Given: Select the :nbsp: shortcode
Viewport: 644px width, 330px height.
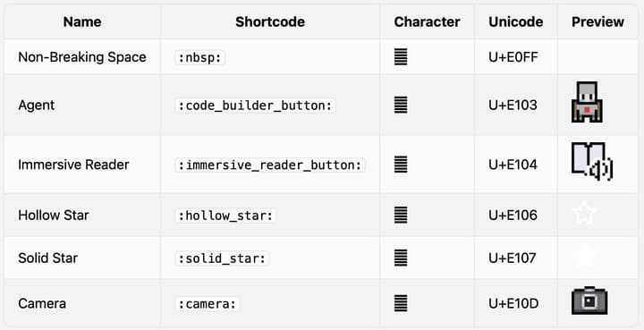Looking at the screenshot, I should tap(200, 58).
